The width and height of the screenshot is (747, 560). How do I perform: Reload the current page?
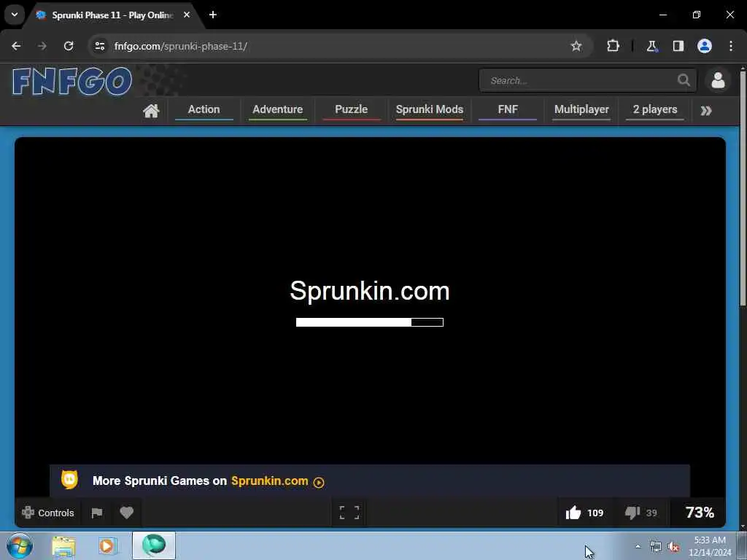pos(69,46)
